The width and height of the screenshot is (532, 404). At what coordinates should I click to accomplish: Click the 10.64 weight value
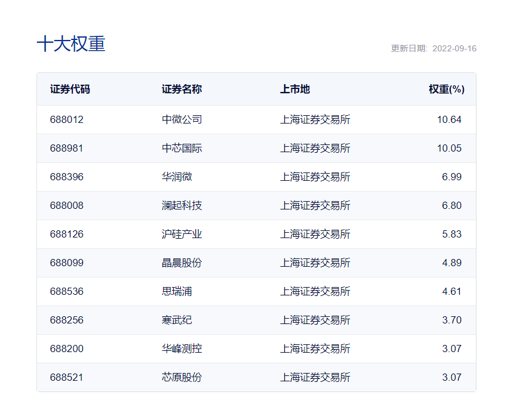(449, 119)
